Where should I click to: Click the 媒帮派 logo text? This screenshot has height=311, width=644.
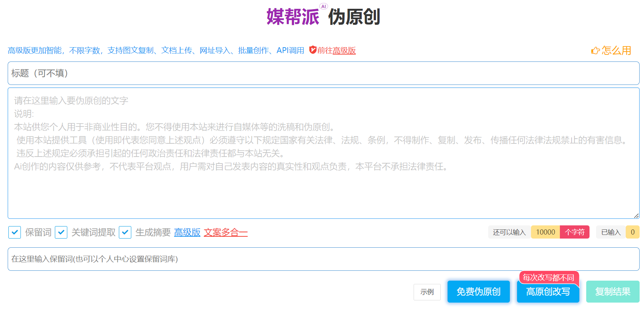pos(293,17)
